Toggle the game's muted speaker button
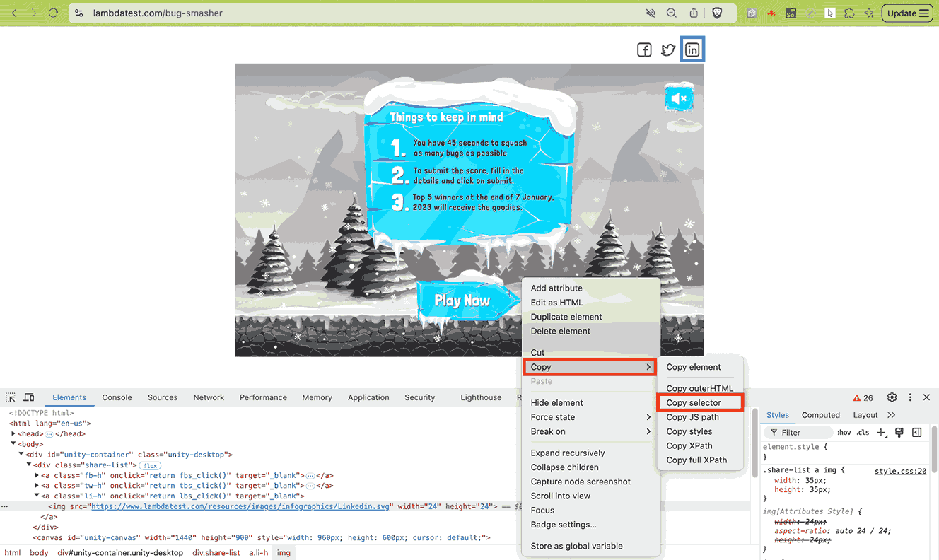This screenshot has width=939, height=560. click(679, 98)
